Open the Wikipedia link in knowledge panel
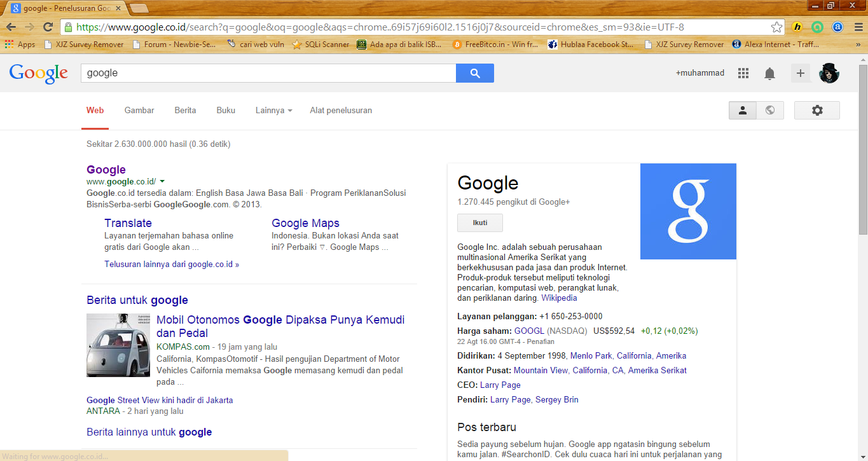The image size is (868, 461). pos(559,298)
